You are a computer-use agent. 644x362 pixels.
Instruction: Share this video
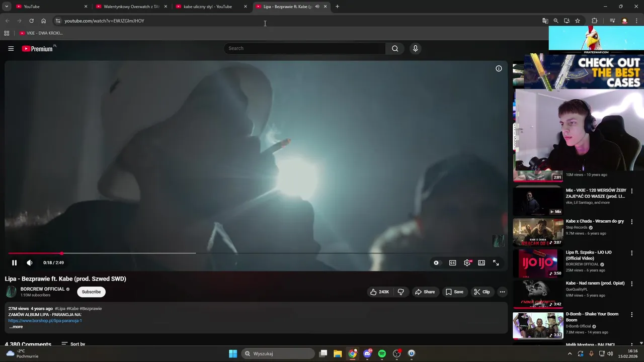(x=425, y=292)
